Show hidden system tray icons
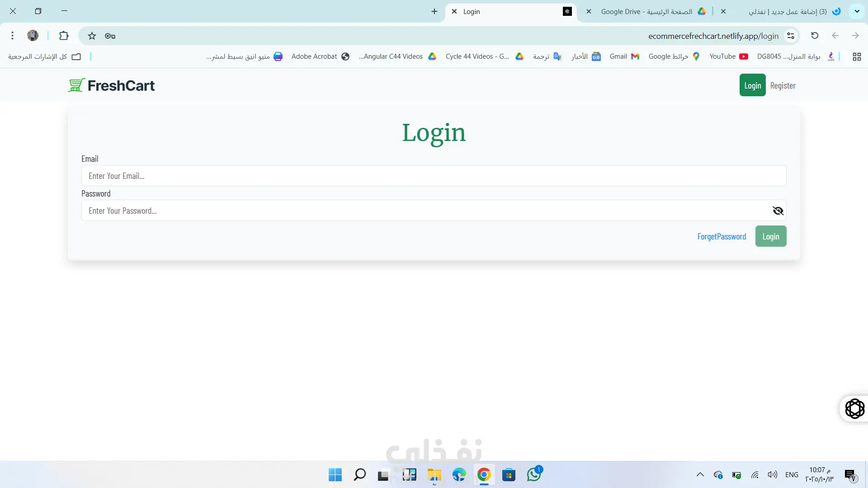 (x=700, y=475)
